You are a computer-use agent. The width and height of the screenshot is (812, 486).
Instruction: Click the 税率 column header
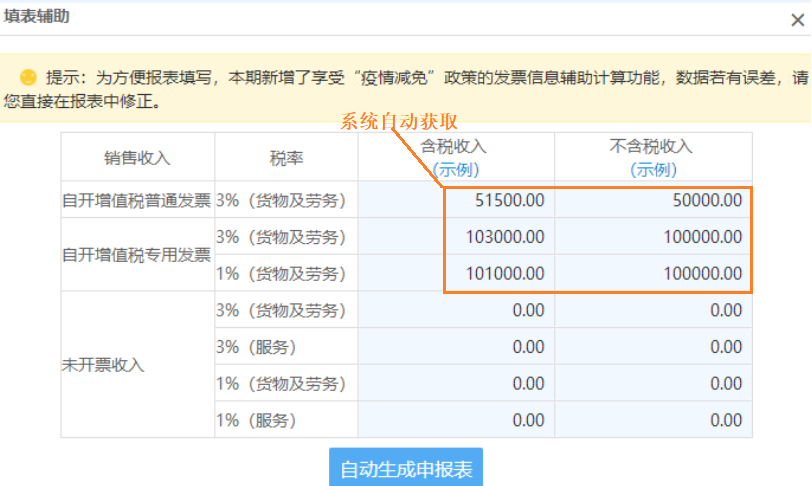point(286,158)
